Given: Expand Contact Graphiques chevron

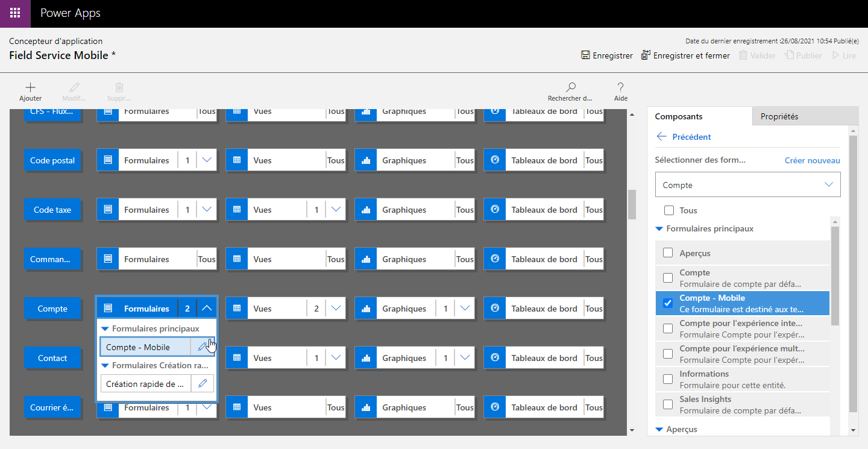Looking at the screenshot, I should 465,358.
